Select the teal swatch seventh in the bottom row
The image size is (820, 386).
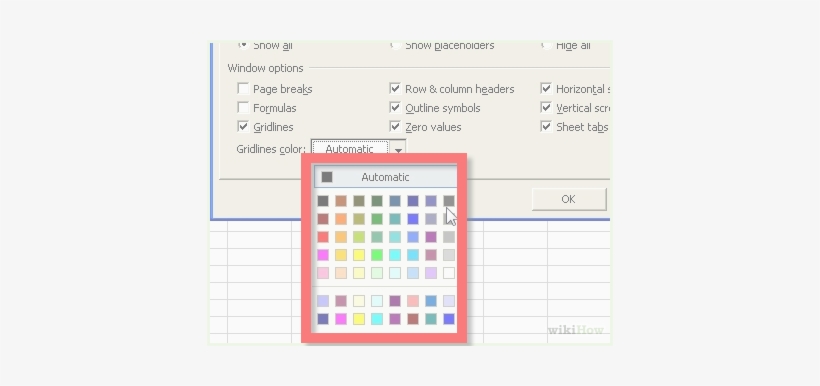(431, 319)
